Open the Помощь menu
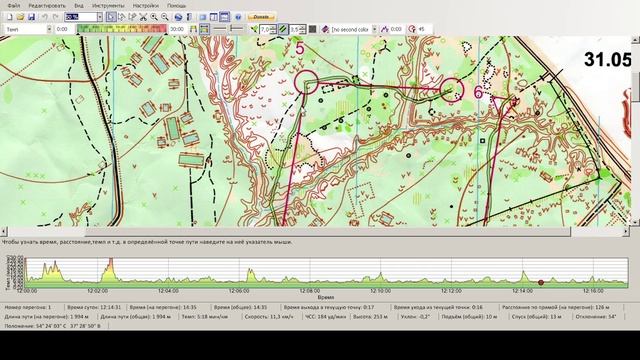This screenshot has width=640, height=360. pos(177,6)
